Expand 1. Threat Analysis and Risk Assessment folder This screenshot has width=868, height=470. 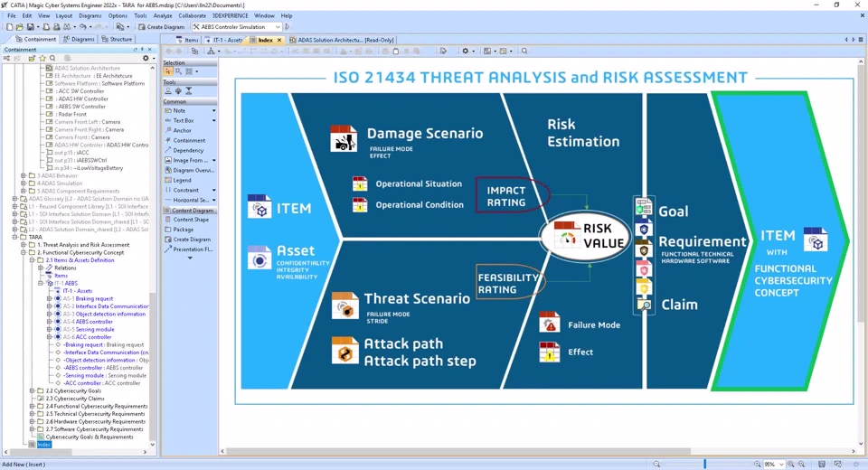(24, 245)
